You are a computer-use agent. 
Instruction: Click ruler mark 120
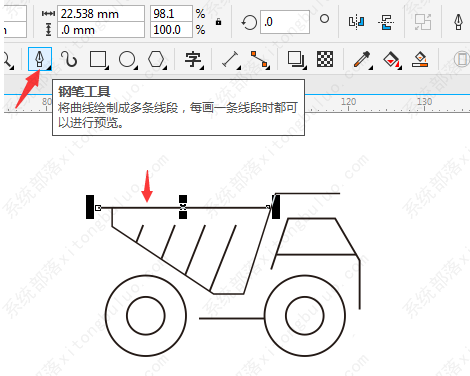click(x=348, y=101)
